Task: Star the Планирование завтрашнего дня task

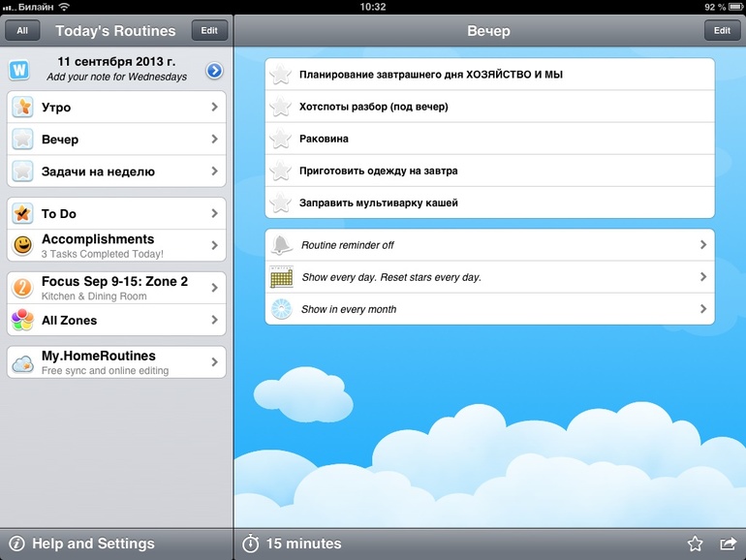Action: pyautogui.click(x=280, y=75)
